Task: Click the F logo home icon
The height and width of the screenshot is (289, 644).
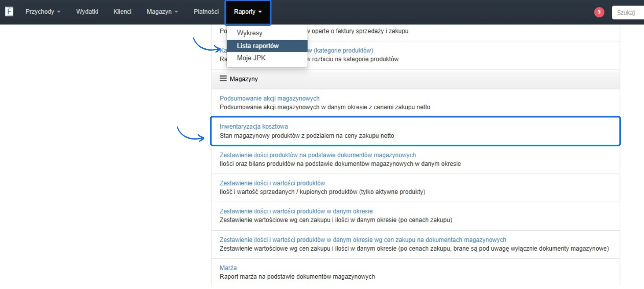Action: coord(9,12)
